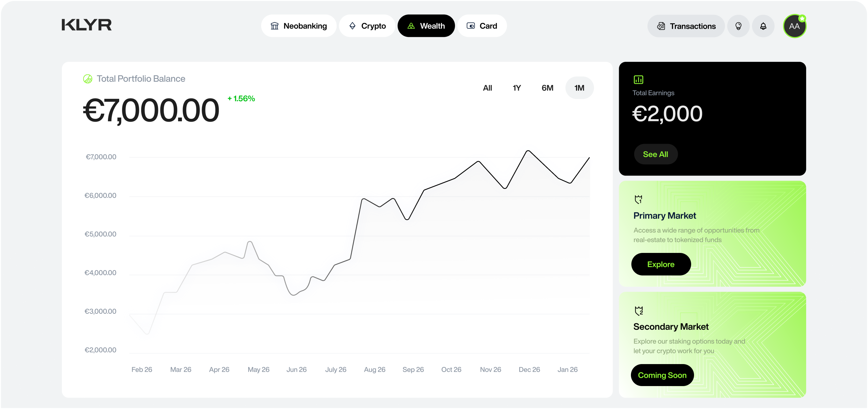Go to the Neobanking tab
The image size is (868, 409).
click(299, 25)
